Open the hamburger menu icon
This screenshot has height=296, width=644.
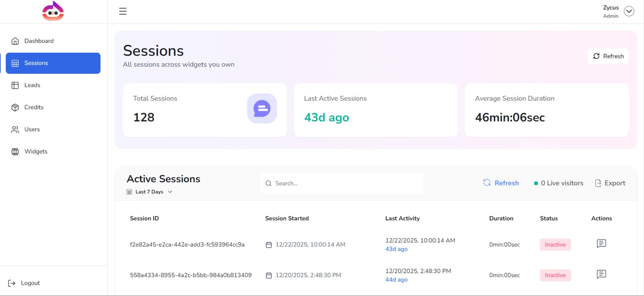123,11
